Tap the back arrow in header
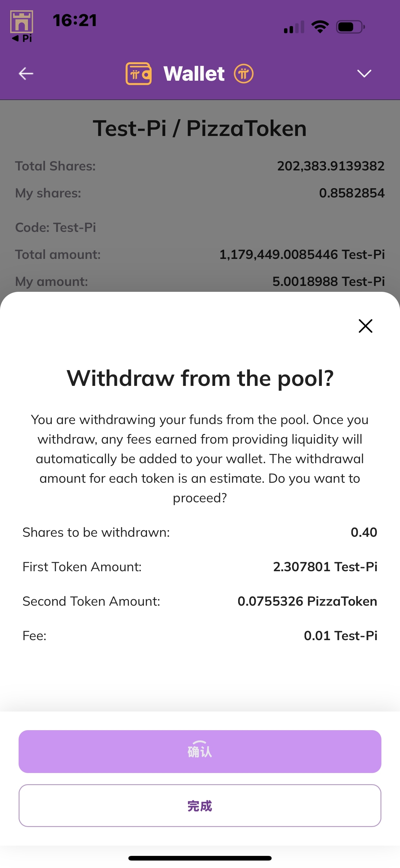The height and width of the screenshot is (868, 400). pos(26,74)
